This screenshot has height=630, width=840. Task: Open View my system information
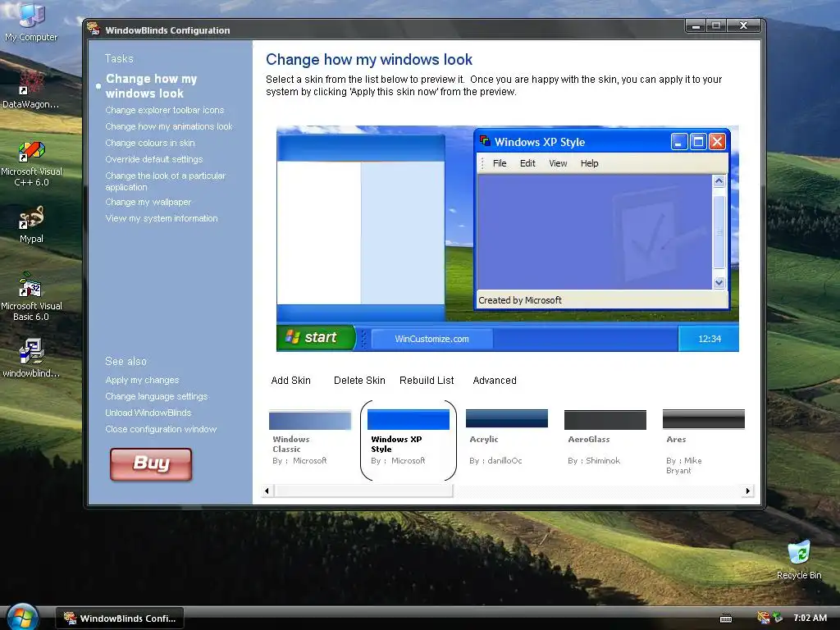point(162,218)
